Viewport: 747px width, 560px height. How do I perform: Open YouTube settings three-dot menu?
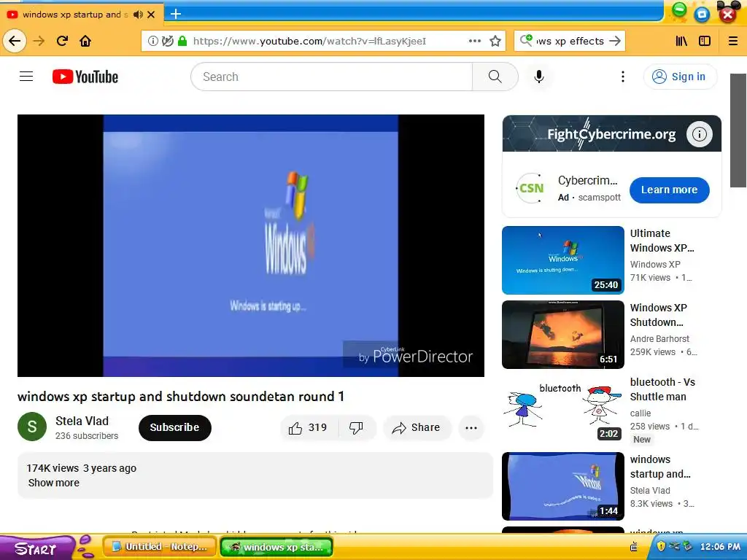[623, 77]
